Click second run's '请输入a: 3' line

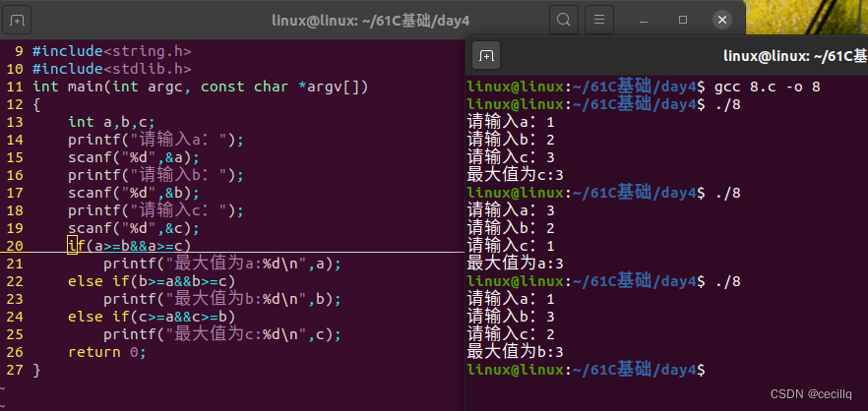click(511, 210)
